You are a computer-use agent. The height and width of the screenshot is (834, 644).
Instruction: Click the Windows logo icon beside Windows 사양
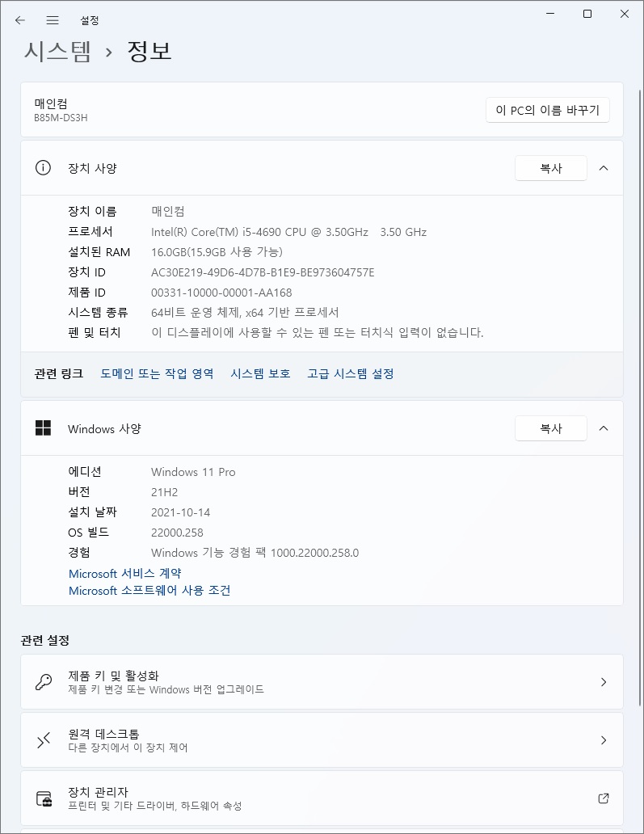tap(43, 428)
